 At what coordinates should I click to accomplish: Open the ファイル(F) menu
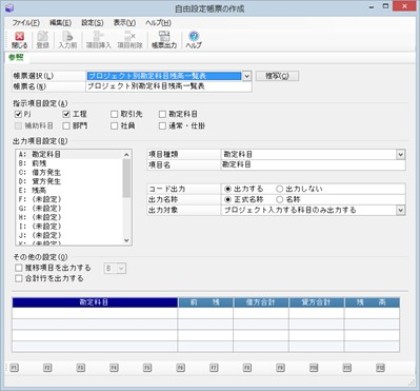coord(26,23)
